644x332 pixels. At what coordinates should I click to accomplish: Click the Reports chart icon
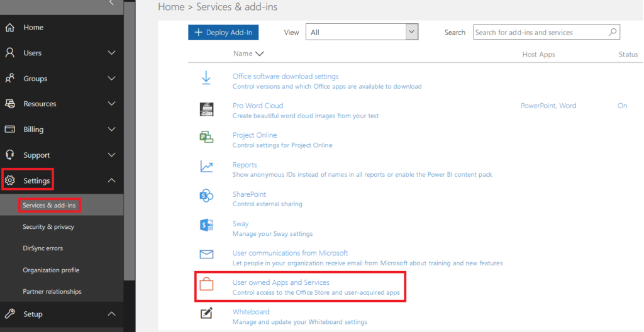(x=206, y=167)
